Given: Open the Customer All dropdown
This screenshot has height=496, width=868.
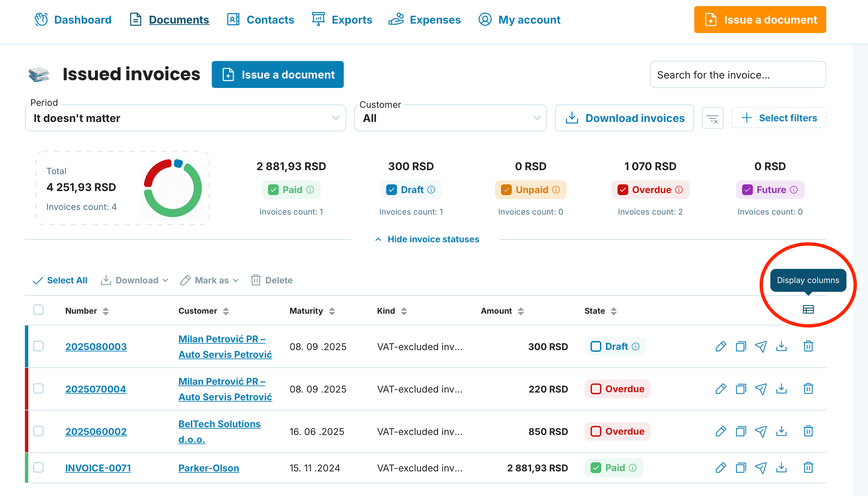Looking at the screenshot, I should (x=450, y=118).
